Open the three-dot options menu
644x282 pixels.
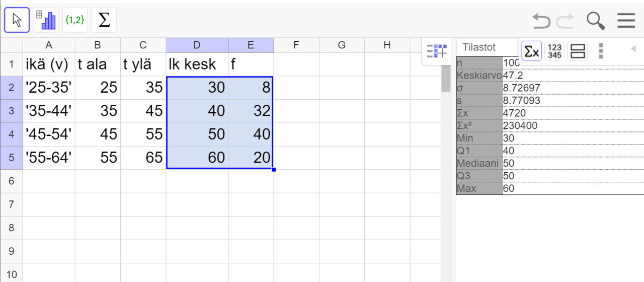pos(601,51)
